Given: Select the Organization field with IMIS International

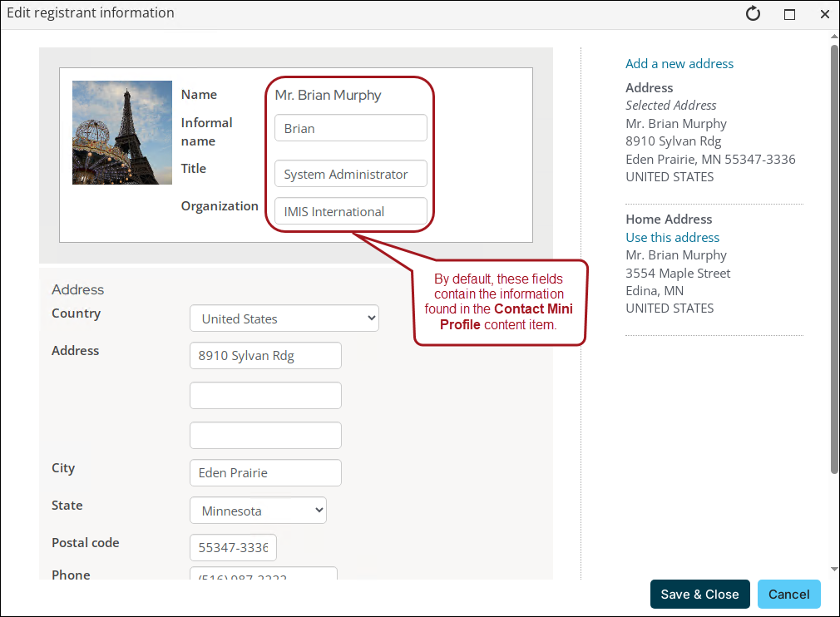Looking at the screenshot, I should pos(350,212).
